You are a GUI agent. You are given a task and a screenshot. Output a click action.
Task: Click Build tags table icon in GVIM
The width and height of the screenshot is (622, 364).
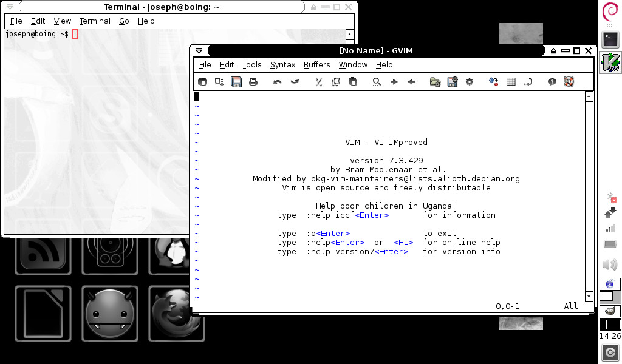click(511, 81)
